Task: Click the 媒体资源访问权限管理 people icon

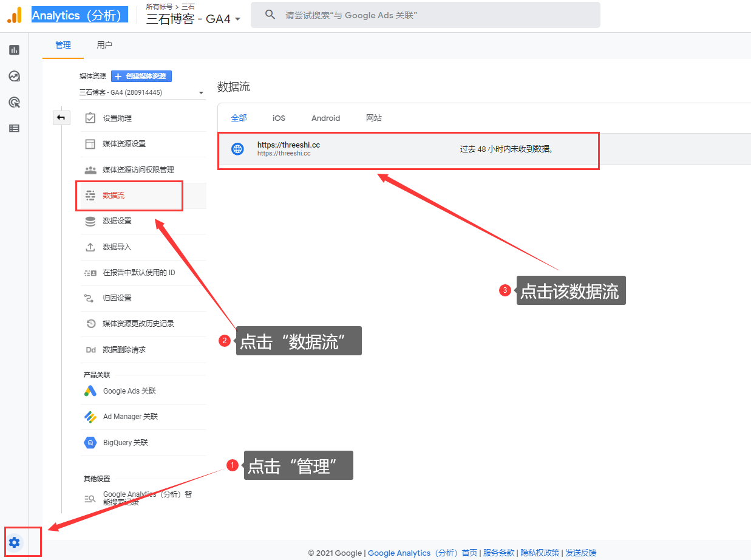Action: 90,170
